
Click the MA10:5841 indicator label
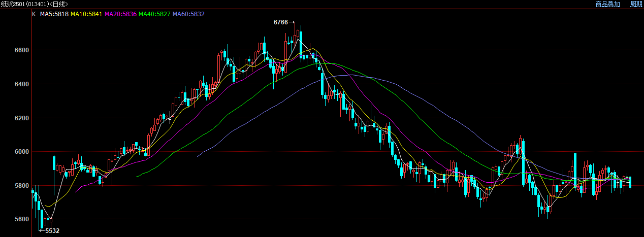tap(86, 14)
